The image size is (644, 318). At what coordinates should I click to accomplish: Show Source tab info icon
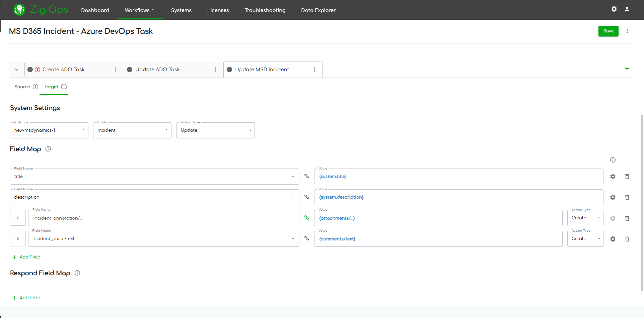(35, 87)
